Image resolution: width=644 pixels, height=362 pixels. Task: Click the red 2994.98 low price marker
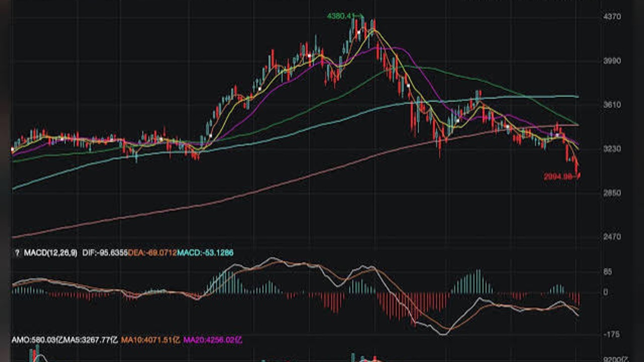558,176
